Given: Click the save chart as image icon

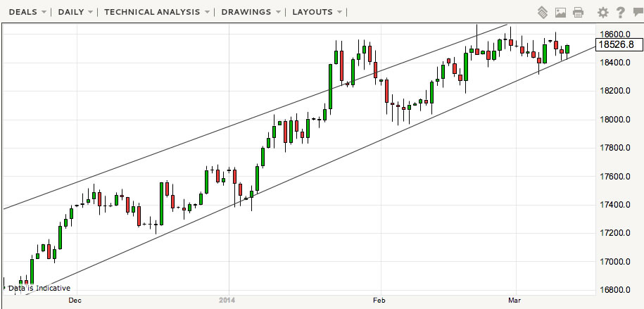Looking at the screenshot, I should click(560, 12).
